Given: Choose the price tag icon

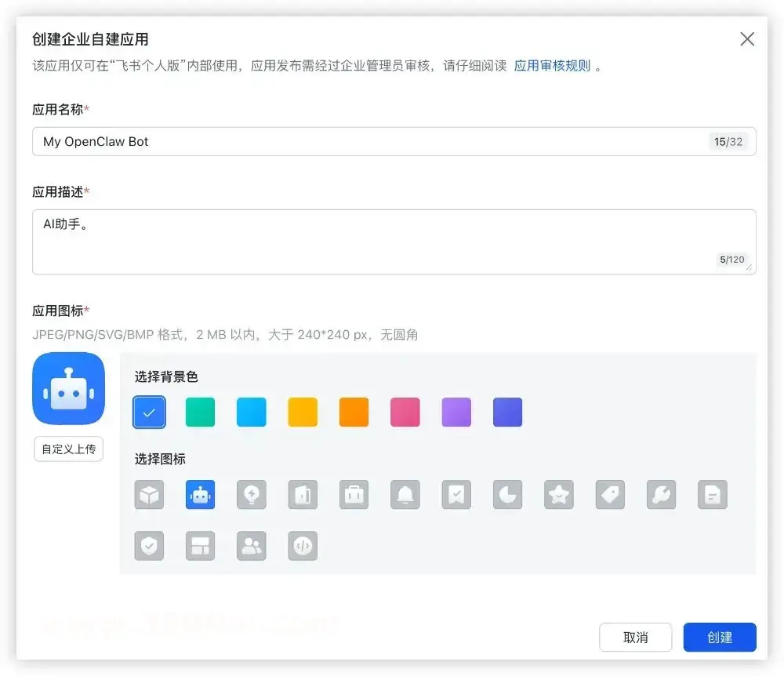Looking at the screenshot, I should tap(609, 494).
